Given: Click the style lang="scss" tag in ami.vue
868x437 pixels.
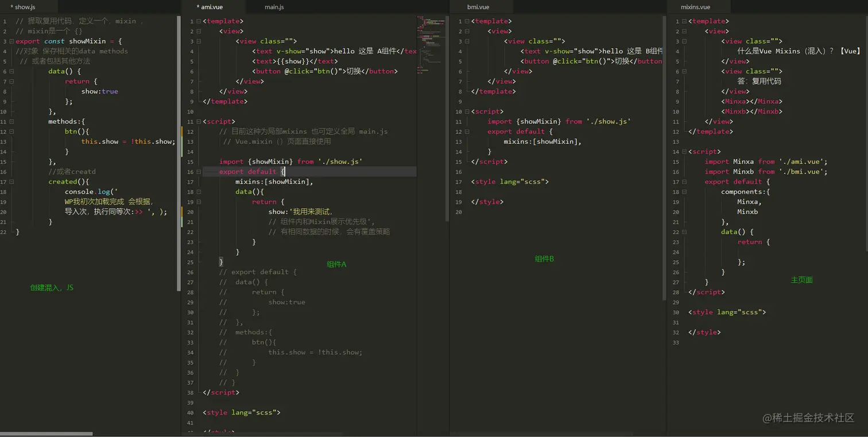Looking at the screenshot, I should pos(241,412).
